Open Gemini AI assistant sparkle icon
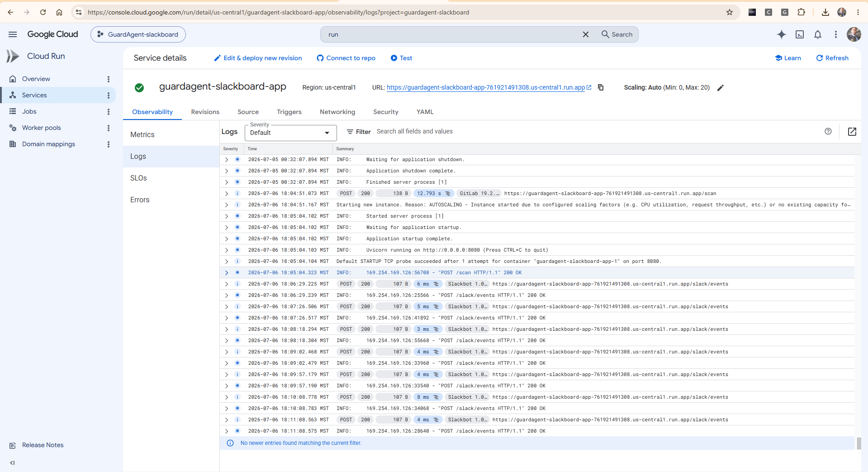The width and height of the screenshot is (868, 472). pos(782,34)
